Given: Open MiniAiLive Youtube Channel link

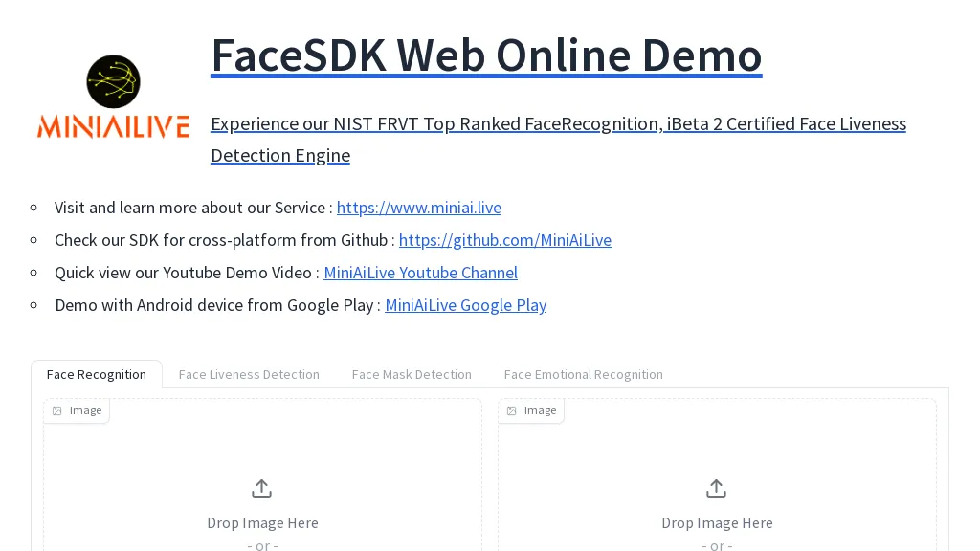Looking at the screenshot, I should tap(420, 273).
